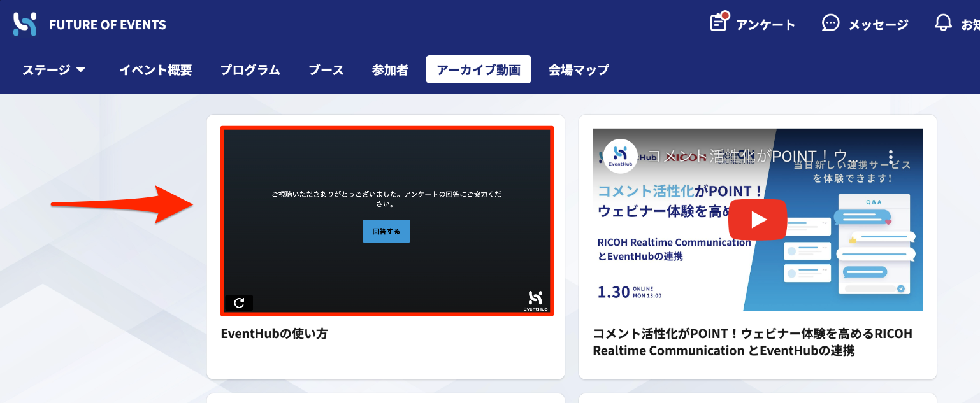
Task: Click the notification bell icon
Action: [x=943, y=23]
